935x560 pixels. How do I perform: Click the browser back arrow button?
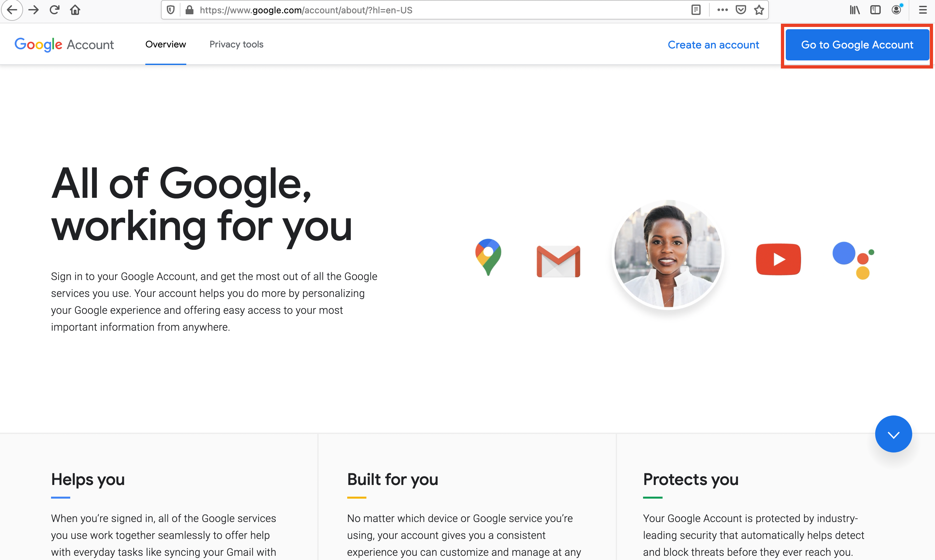(x=12, y=10)
